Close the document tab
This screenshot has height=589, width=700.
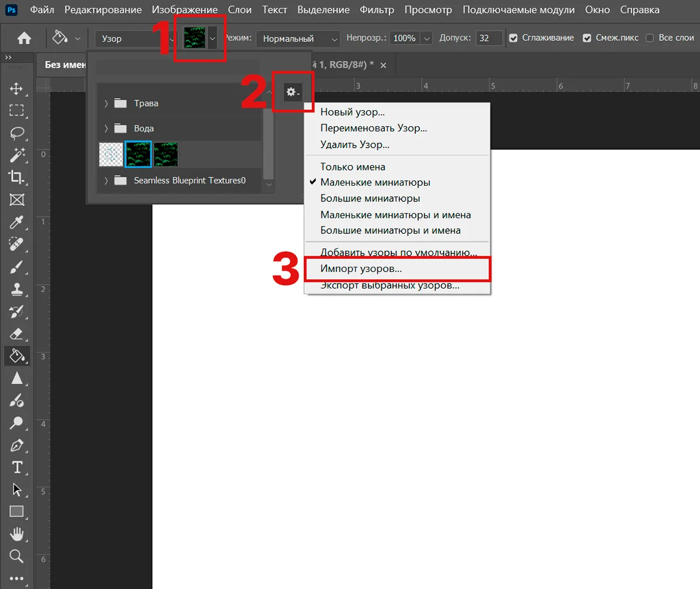pyautogui.click(x=383, y=65)
